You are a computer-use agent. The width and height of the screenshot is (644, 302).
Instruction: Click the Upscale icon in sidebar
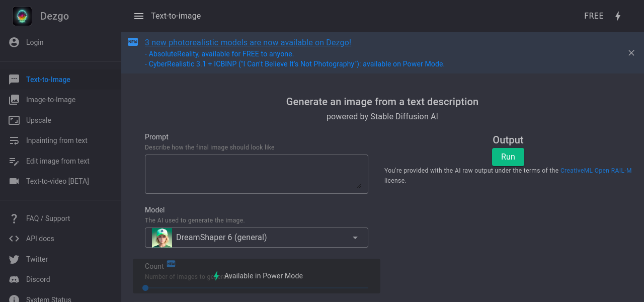click(14, 120)
